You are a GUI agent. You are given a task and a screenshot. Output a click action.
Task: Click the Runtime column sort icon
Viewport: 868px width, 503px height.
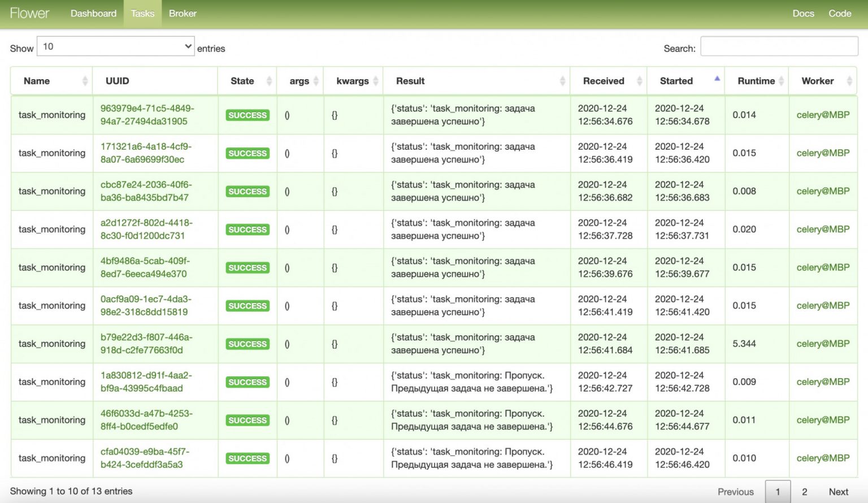[781, 81]
